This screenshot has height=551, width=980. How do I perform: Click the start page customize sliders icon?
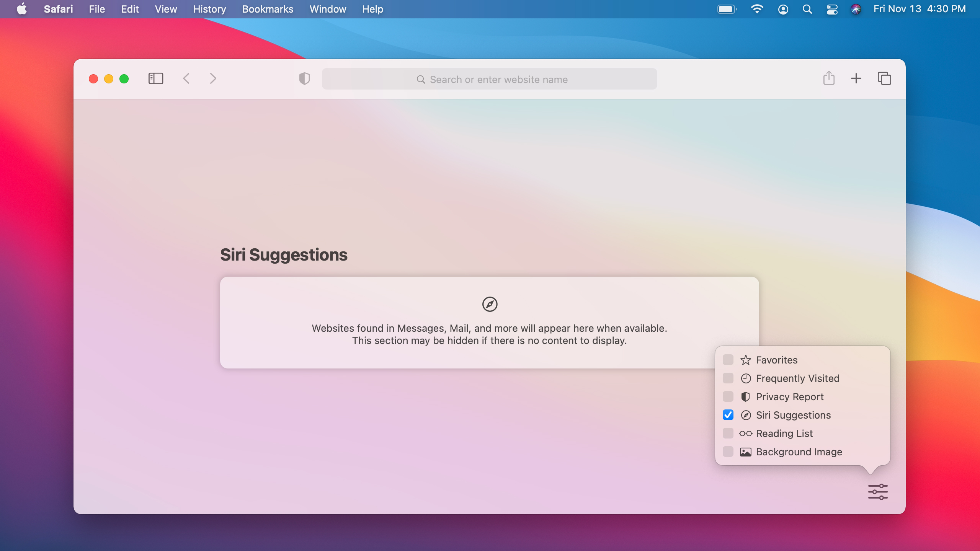click(x=878, y=492)
